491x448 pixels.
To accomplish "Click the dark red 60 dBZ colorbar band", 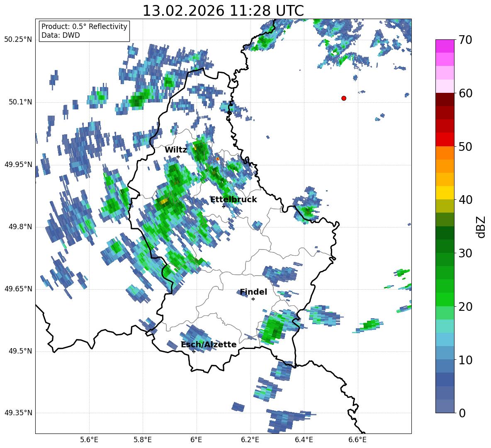I will (x=445, y=99).
